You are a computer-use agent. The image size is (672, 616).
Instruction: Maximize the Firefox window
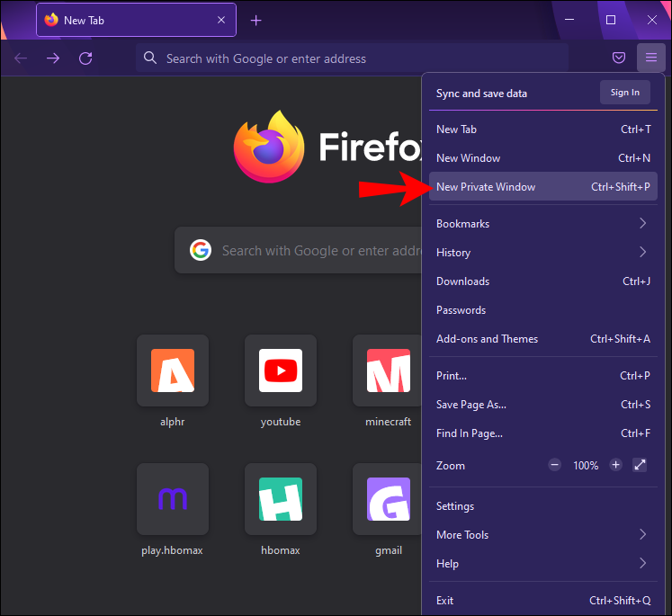611,20
